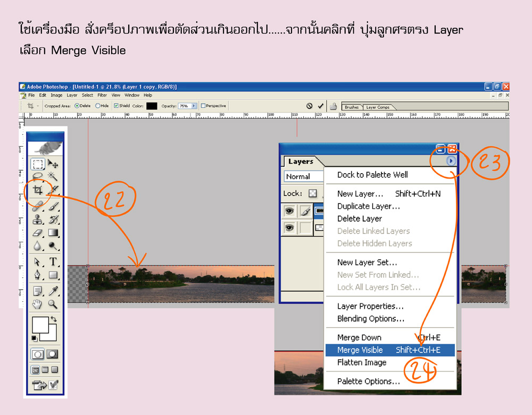
Task: Click Dock to Palette Well
Action: click(390, 175)
